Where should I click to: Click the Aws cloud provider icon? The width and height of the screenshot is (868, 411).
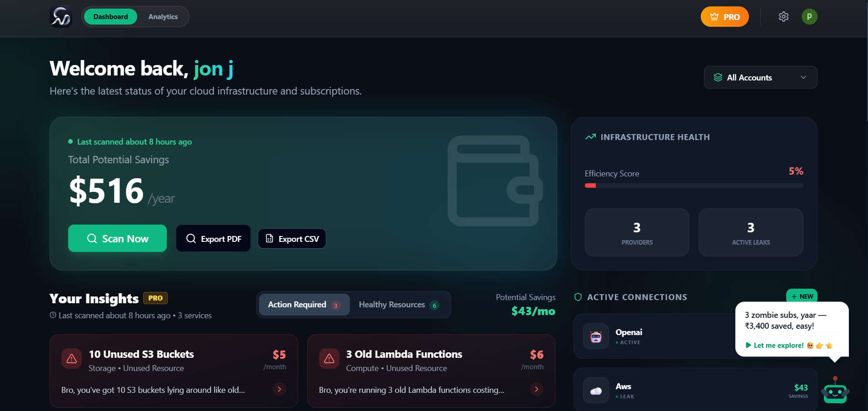tap(596, 390)
